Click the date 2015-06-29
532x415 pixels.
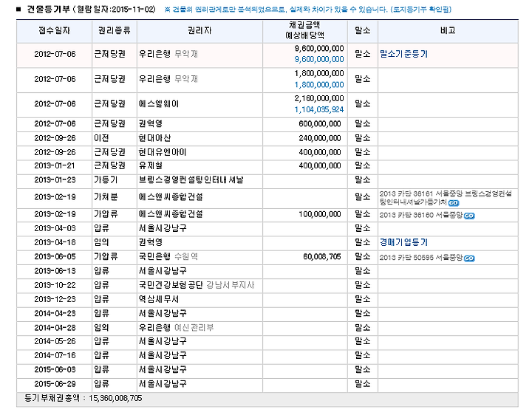click(55, 384)
